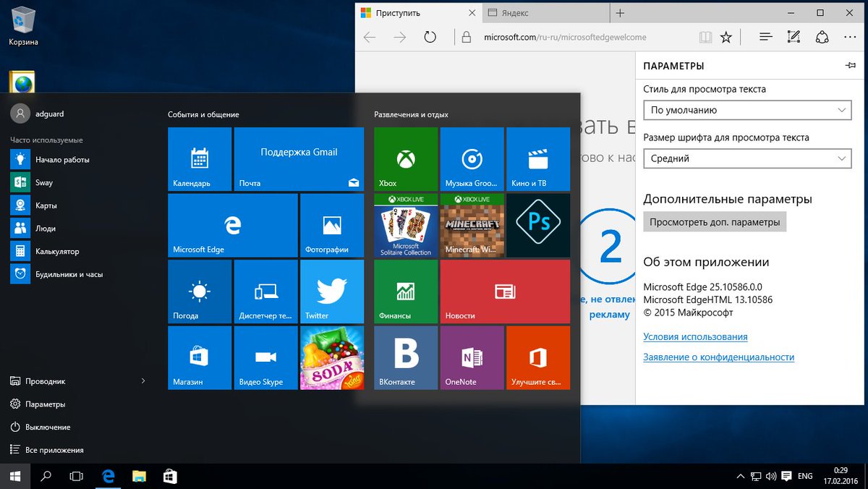Viewport: 868px width, 489px height.
Task: Open the Weather tile (Погода)
Action: pyautogui.click(x=200, y=292)
